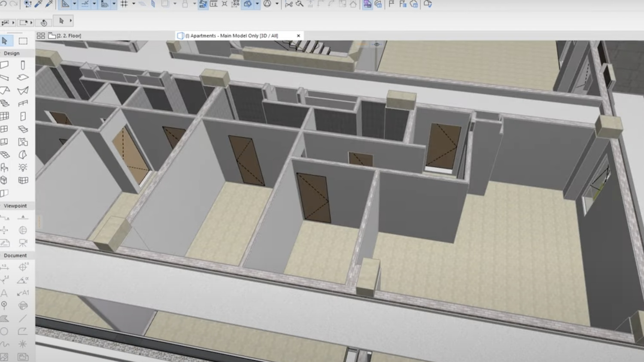Select the Fill tool in the Document panel

click(x=5, y=318)
